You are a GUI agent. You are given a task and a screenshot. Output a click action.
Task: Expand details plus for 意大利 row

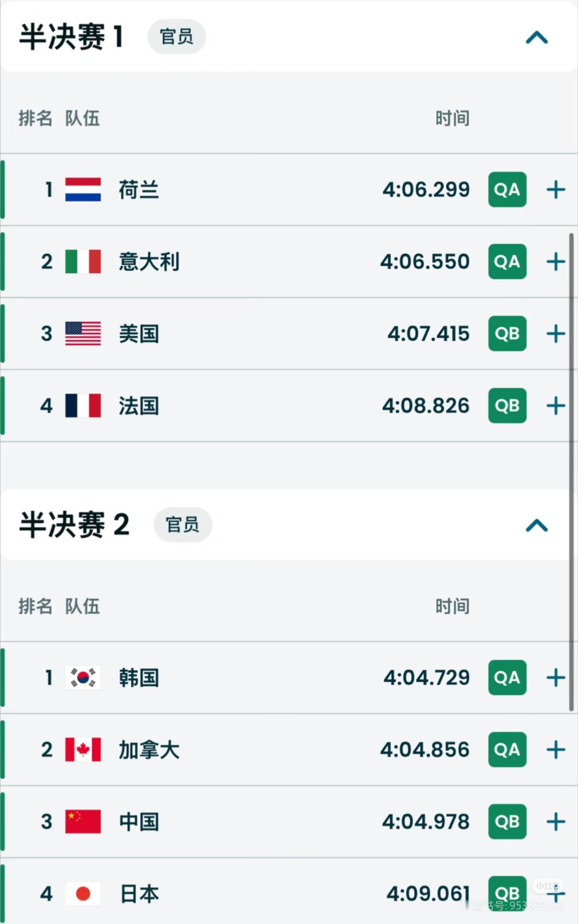click(555, 261)
